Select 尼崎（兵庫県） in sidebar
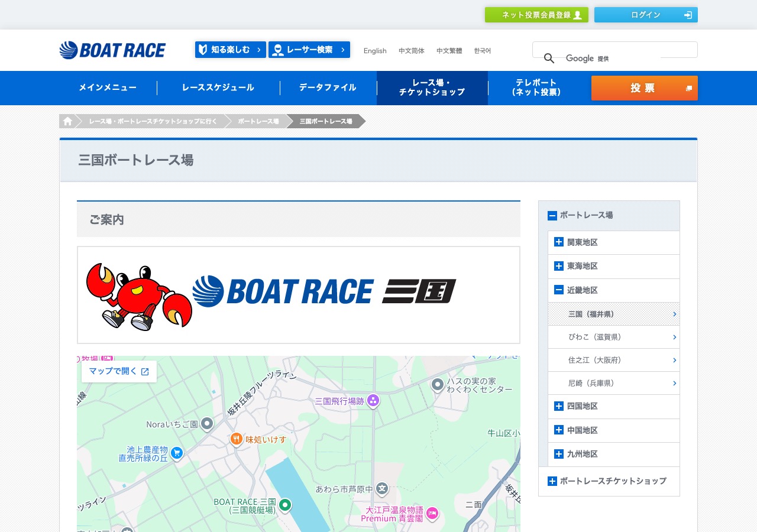This screenshot has width=757, height=532. tap(614, 383)
